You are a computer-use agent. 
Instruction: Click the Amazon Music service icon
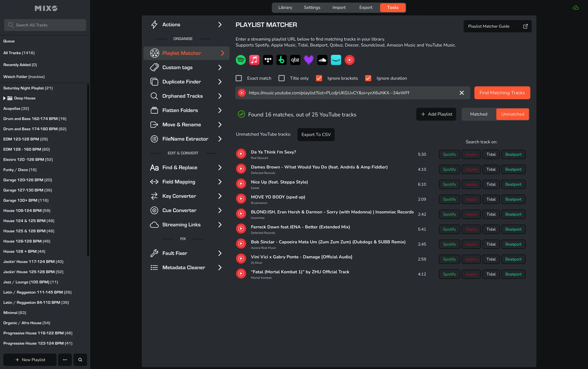tap(336, 60)
